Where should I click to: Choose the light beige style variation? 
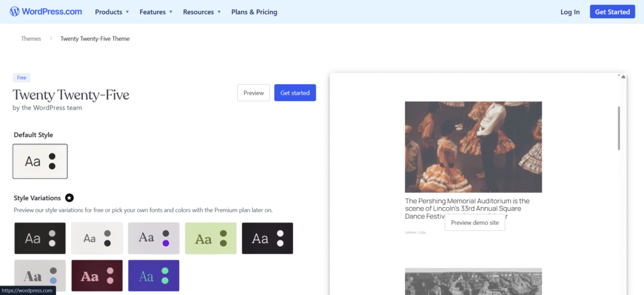coord(97,238)
